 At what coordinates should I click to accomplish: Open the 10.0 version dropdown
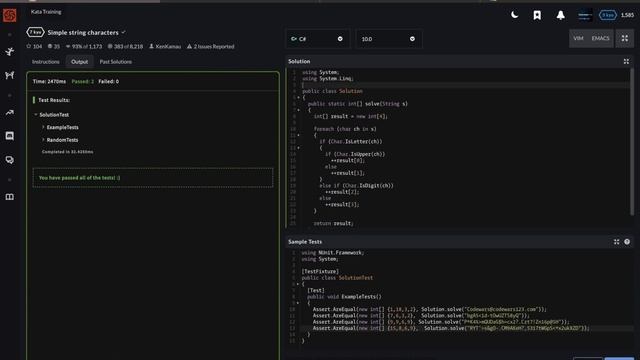point(389,39)
